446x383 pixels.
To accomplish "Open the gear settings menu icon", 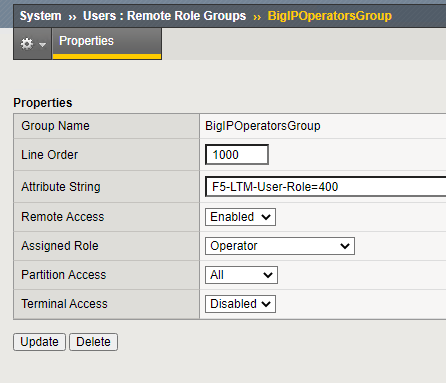I will click(27, 44).
